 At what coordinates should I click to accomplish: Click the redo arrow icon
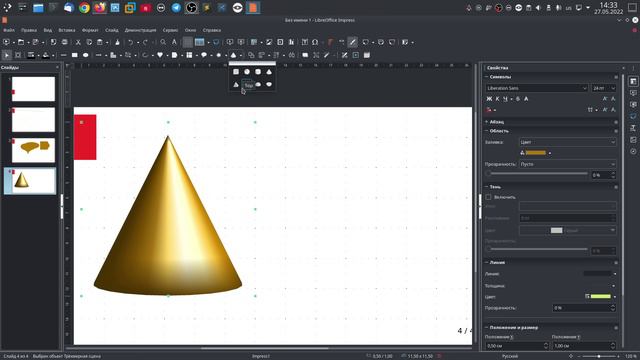(x=145, y=42)
